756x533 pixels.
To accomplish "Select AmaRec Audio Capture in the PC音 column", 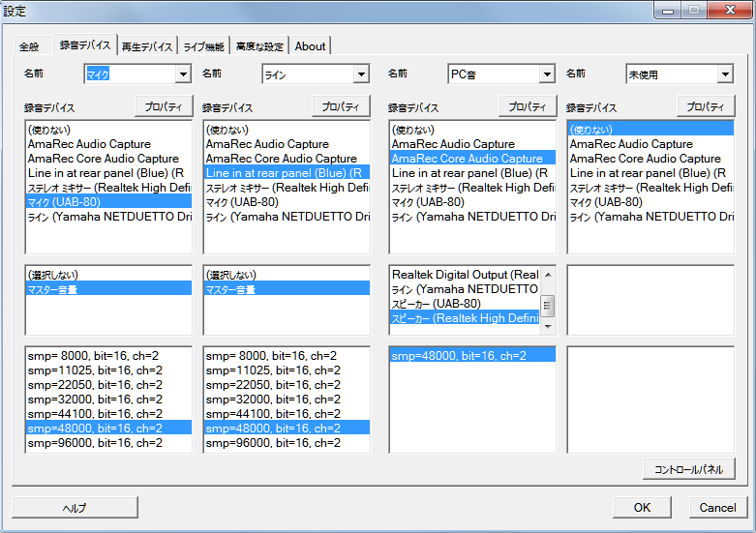I will [472, 144].
